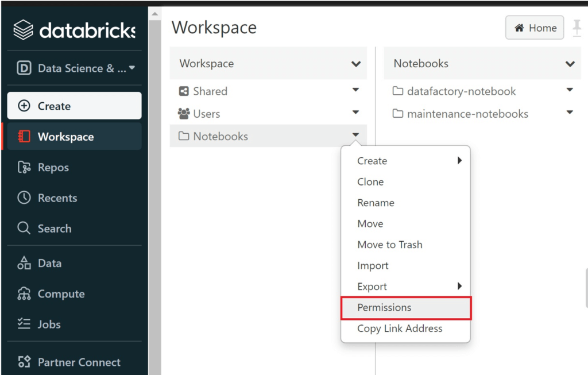This screenshot has width=588, height=375.
Task: Click the Create button in sidebar
Action: pyautogui.click(x=74, y=106)
